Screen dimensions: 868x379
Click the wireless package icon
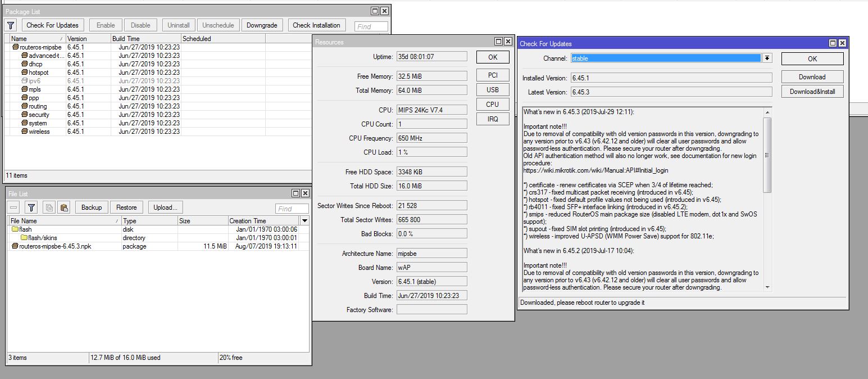25,132
